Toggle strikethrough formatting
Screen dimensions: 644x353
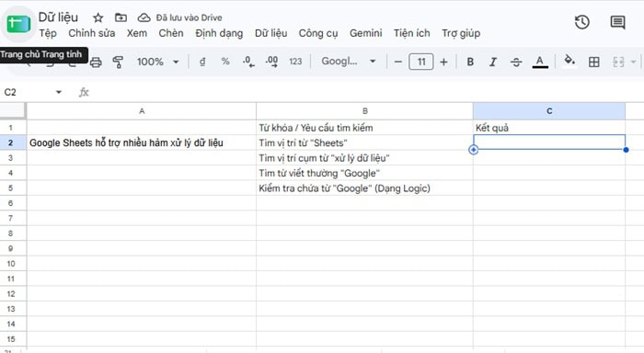coord(516,62)
